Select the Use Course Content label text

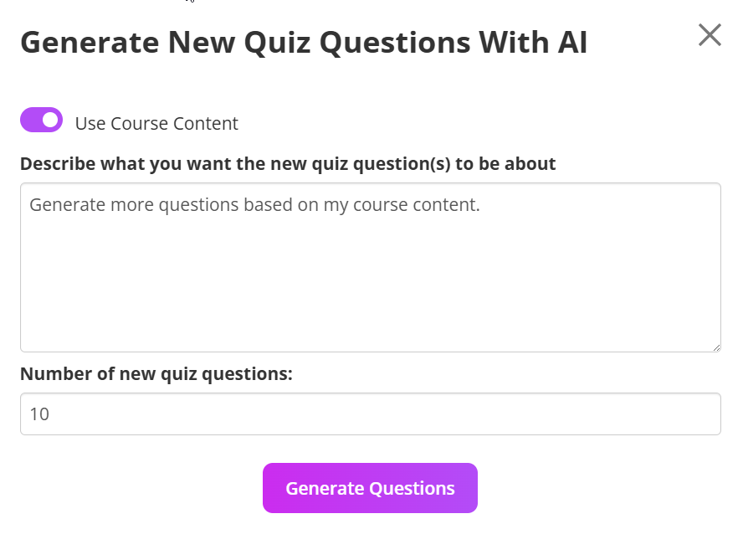156,123
